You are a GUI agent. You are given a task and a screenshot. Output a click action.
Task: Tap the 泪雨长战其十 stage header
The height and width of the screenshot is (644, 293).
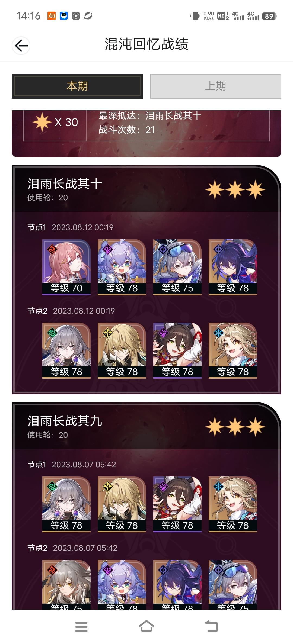(x=65, y=184)
